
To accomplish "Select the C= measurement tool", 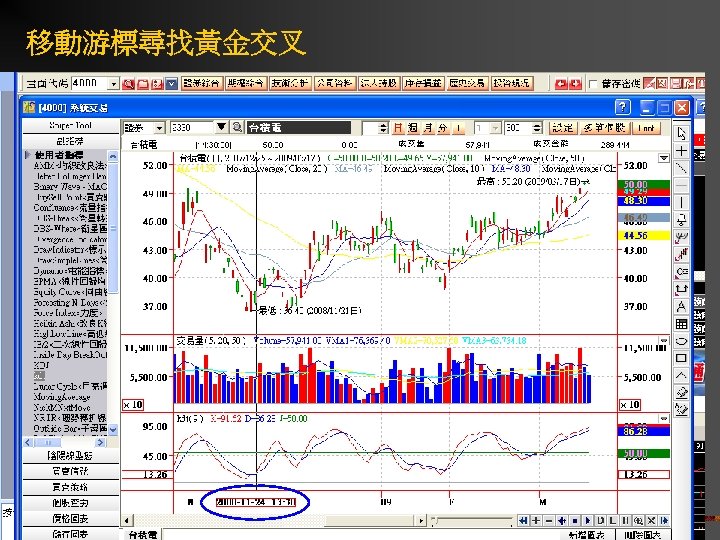I will pyautogui.click(x=681, y=271).
